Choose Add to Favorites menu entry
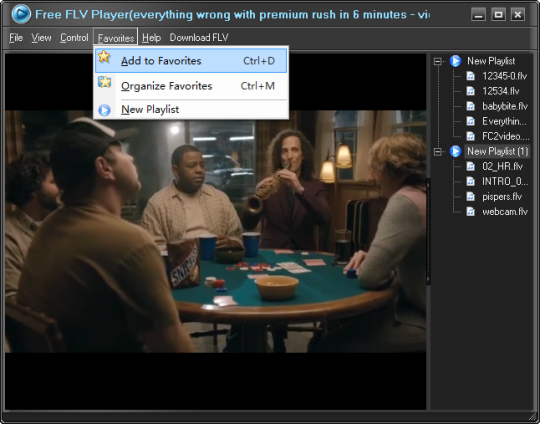540x424 pixels. (191, 61)
